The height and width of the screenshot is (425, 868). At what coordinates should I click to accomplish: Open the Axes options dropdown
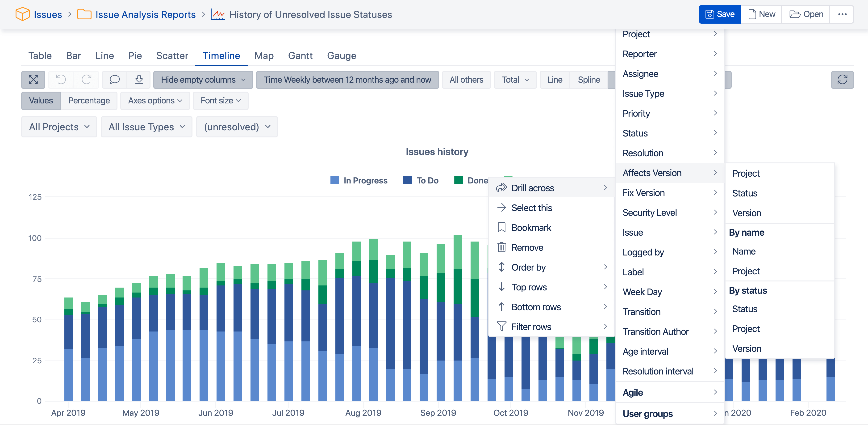(x=155, y=101)
